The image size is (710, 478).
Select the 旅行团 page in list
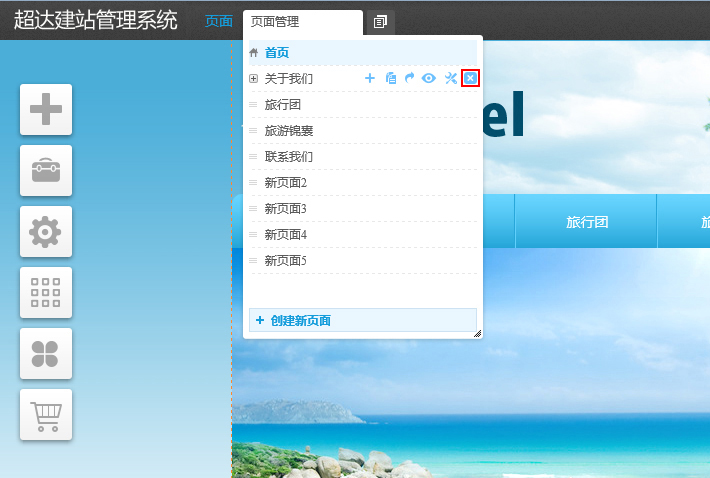pos(363,105)
